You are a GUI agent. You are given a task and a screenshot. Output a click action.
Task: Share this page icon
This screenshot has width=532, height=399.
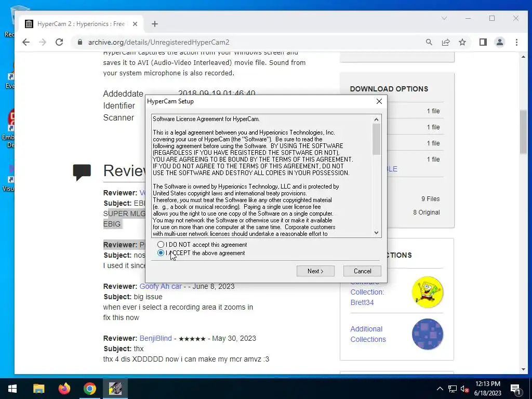tap(446, 42)
